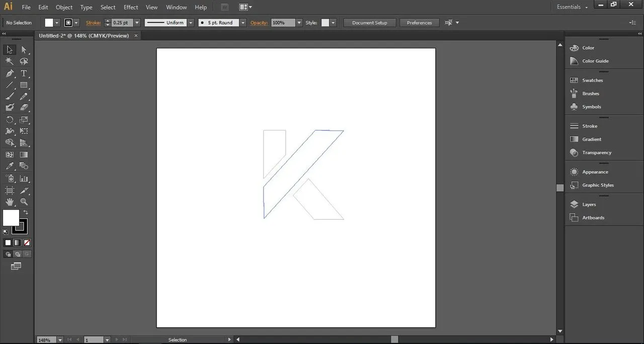Set paint to None
Screen dimensions: 644x344
tap(27, 243)
